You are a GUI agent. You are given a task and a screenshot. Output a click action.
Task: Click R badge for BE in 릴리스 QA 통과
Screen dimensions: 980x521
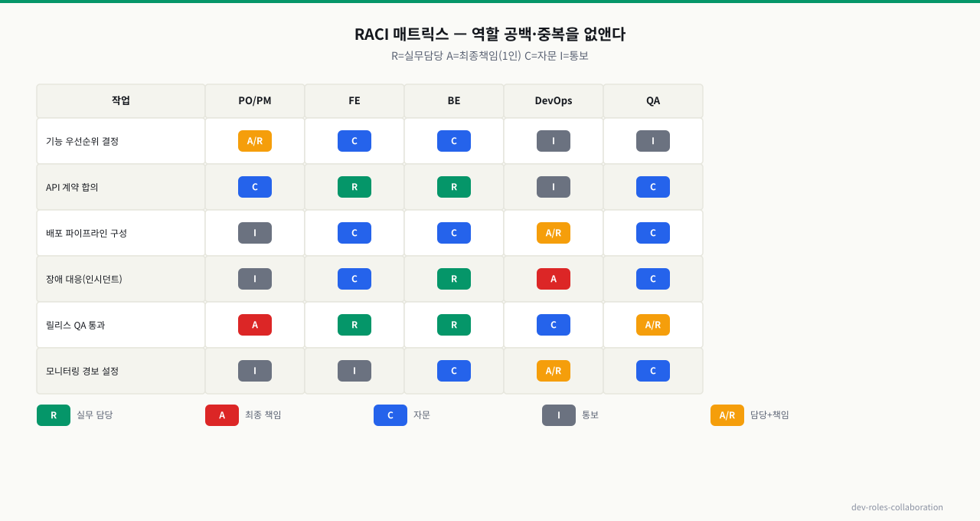(x=454, y=325)
